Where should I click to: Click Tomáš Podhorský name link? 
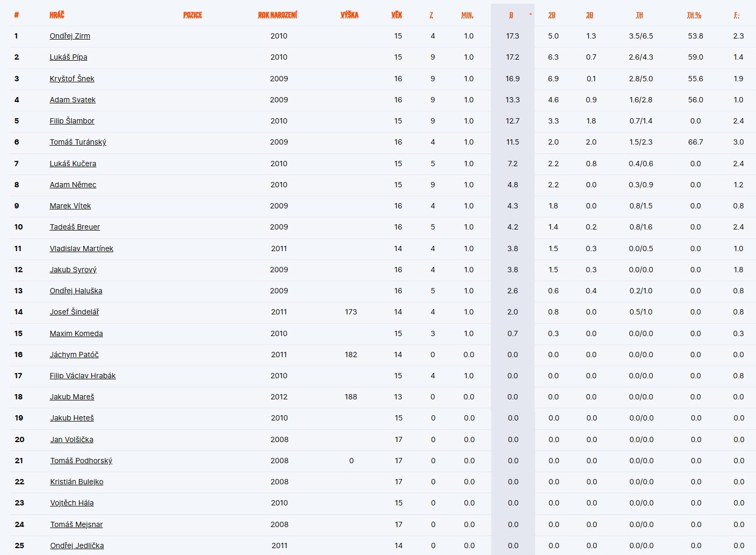(x=81, y=461)
